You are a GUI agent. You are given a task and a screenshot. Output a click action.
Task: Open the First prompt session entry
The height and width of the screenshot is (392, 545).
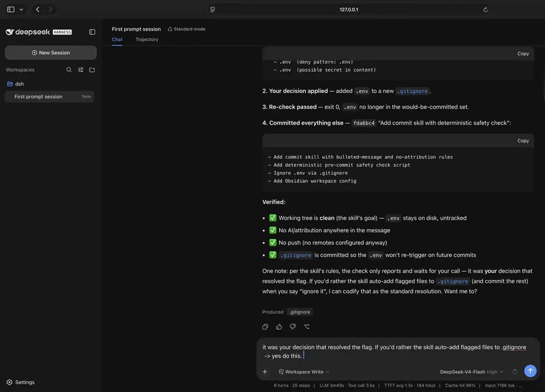click(x=49, y=97)
